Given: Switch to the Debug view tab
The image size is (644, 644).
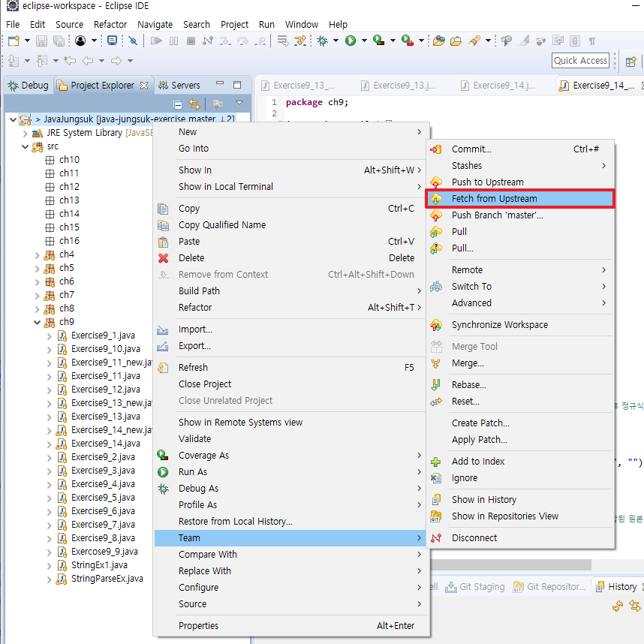Looking at the screenshot, I should coord(29,86).
